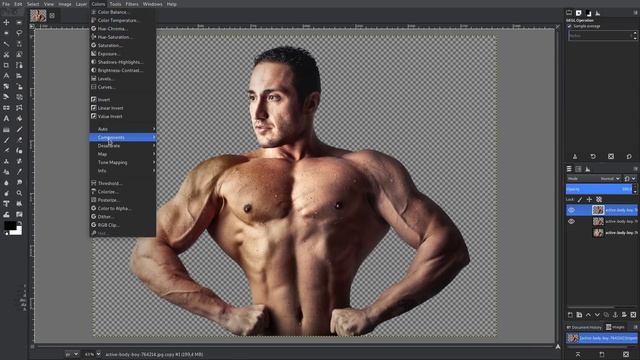Expand the Desaturate submenu
The width and height of the screenshot is (640, 360).
click(122, 146)
